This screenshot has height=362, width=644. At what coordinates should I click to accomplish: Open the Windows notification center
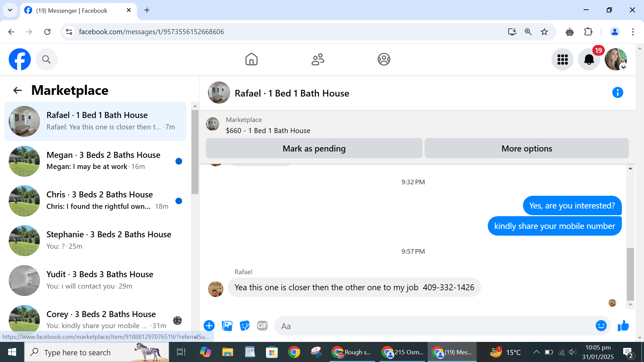[x=628, y=352]
